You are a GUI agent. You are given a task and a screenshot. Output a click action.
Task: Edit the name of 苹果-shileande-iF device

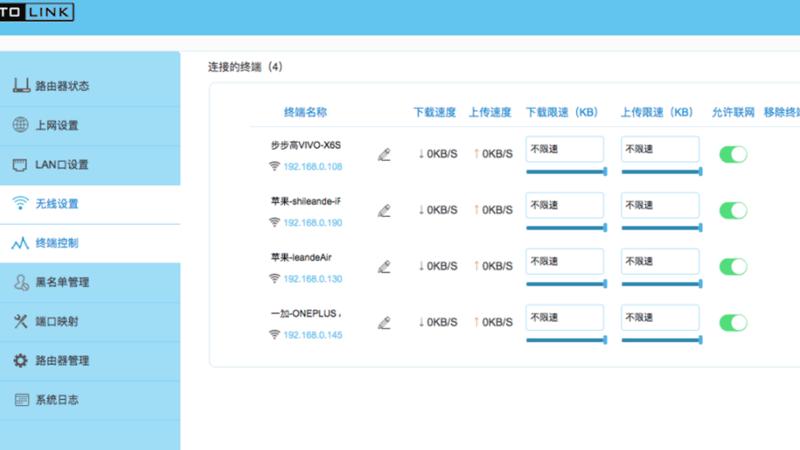click(x=384, y=210)
